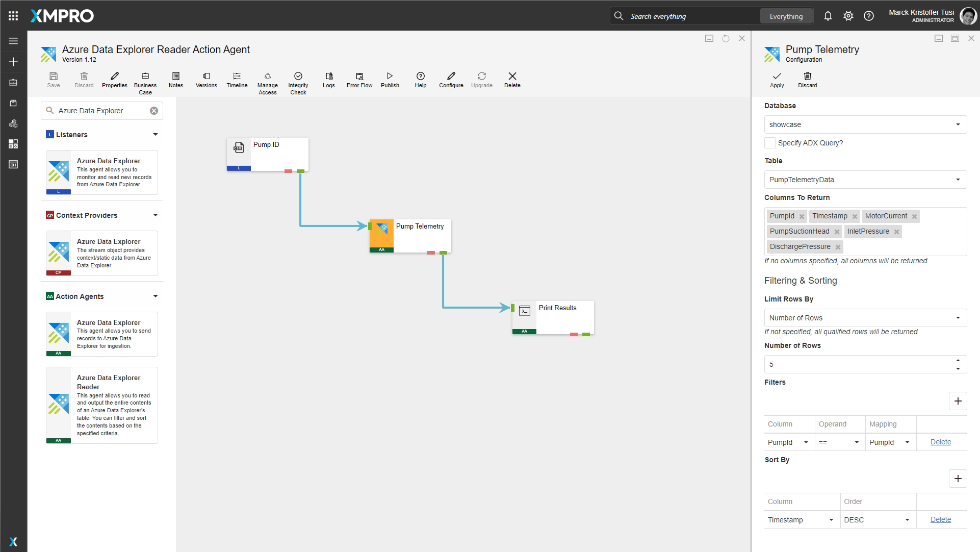980x552 pixels.
Task: Expand the Limit Rows By dropdown
Action: coord(865,318)
